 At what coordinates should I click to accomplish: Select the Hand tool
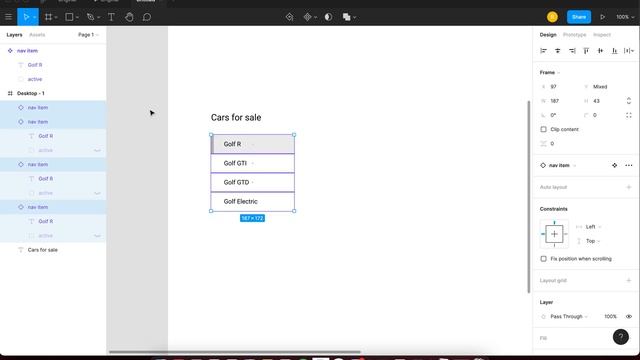[129, 17]
